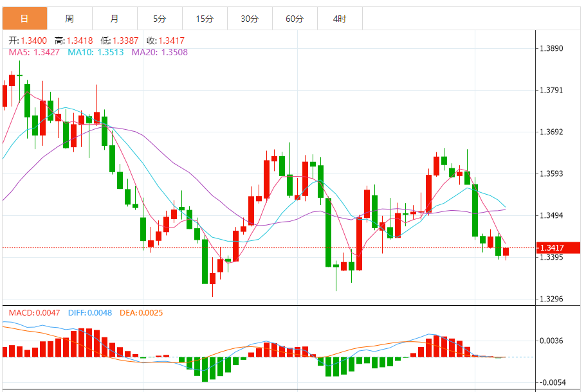Click the 1.3593 price axis label
This screenshot has width=586, height=392.
coord(552,174)
